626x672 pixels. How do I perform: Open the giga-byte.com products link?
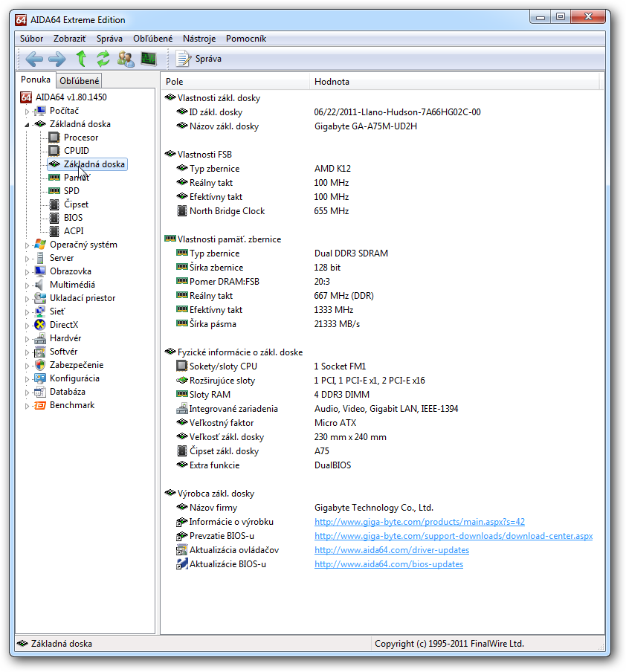pos(419,522)
